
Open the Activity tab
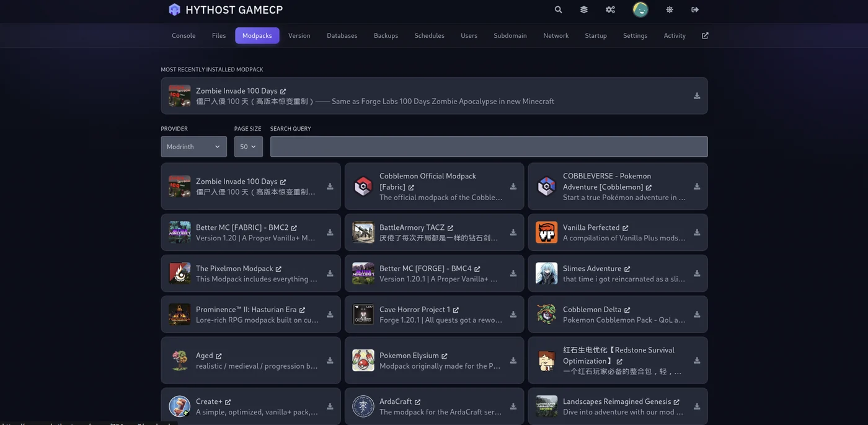pos(675,36)
